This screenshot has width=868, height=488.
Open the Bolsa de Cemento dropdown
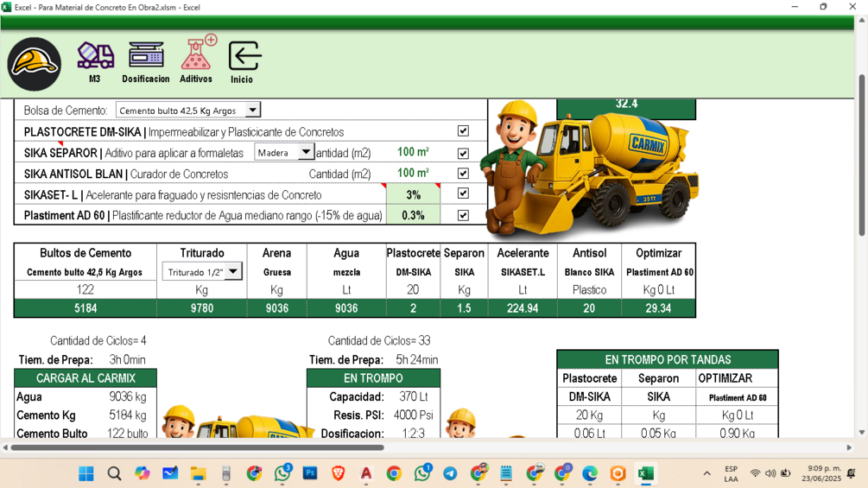coord(252,110)
